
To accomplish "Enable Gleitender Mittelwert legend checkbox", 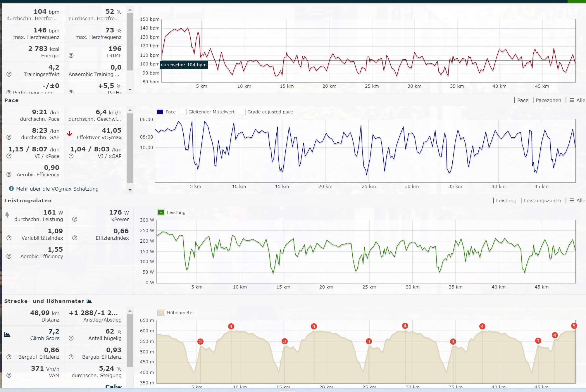I will (183, 112).
